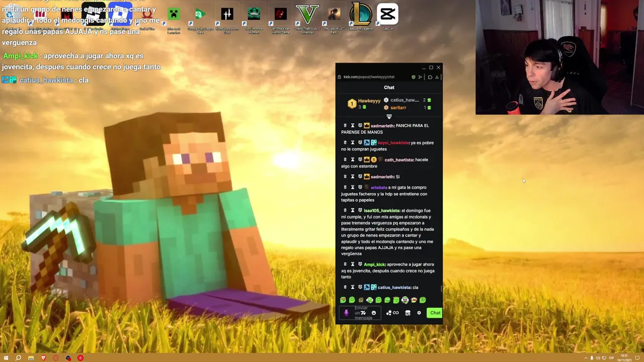This screenshot has width=644, height=362.
Task: Open catius_haw... leaderboard entry
Action: 407,100
